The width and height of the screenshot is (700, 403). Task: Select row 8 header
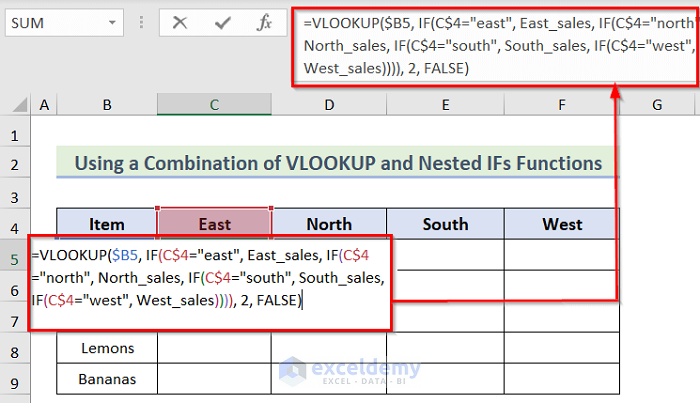tap(15, 350)
